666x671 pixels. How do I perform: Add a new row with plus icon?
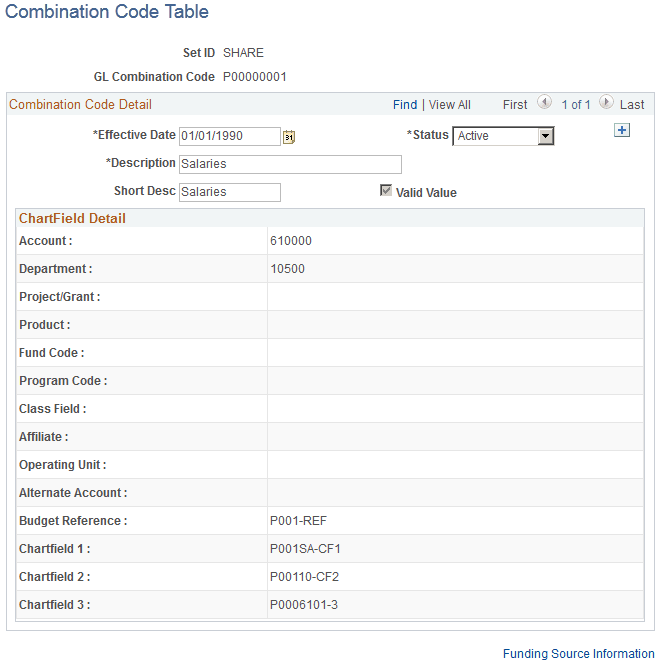click(x=621, y=130)
